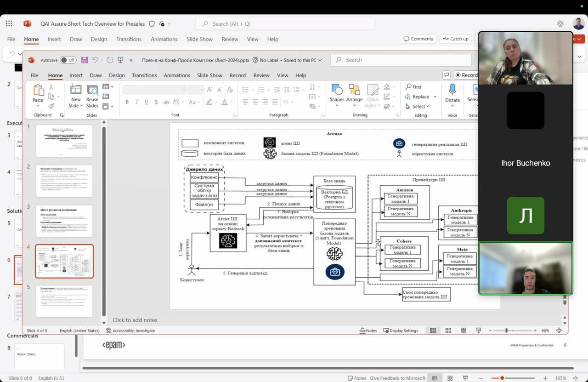Click Display Settings in inner status bar
This screenshot has width=588, height=382.
[401, 331]
